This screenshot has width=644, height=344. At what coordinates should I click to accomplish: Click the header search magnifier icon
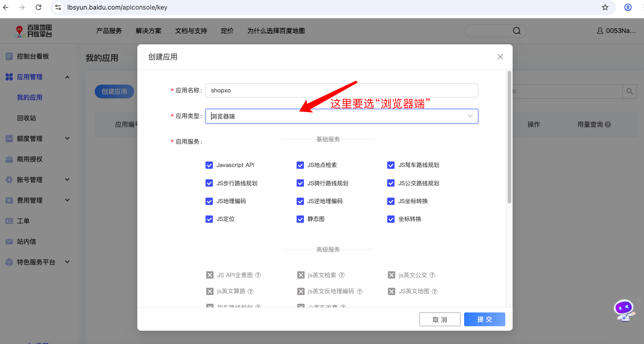(x=517, y=31)
